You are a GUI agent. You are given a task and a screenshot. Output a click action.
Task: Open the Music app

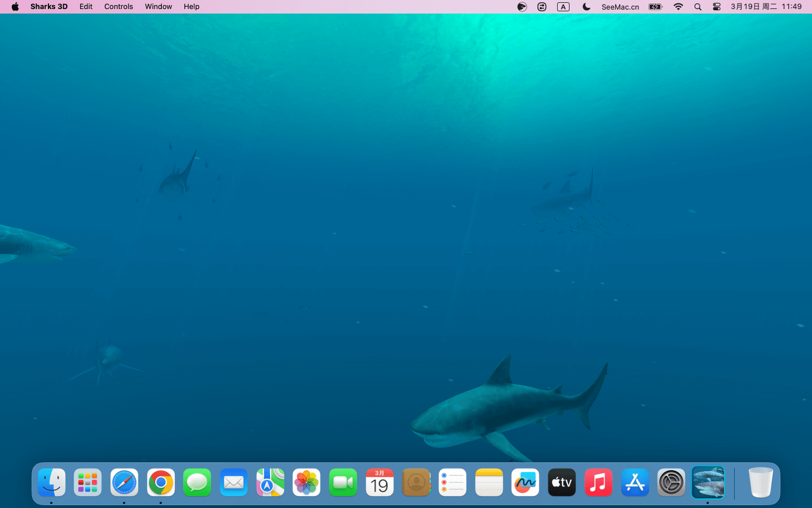(x=598, y=483)
